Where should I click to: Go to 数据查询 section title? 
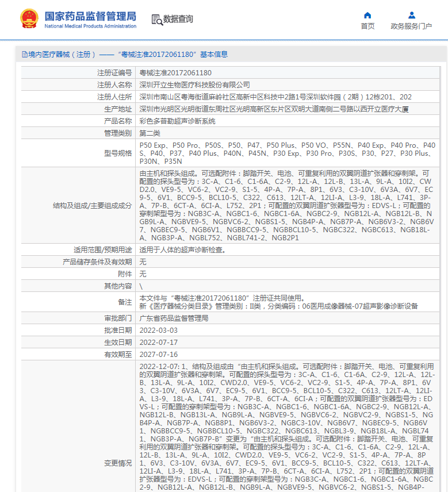pyautogui.click(x=178, y=20)
